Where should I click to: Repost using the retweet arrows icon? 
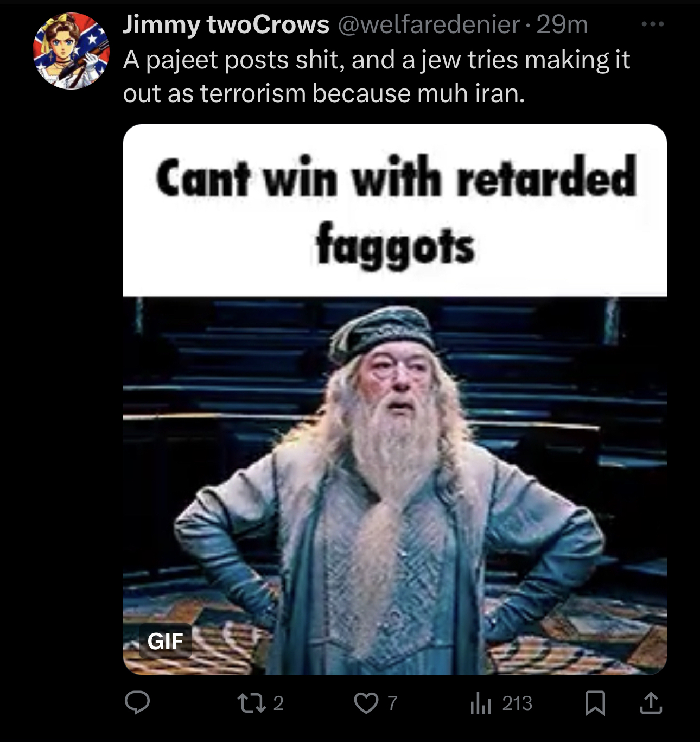[252, 703]
